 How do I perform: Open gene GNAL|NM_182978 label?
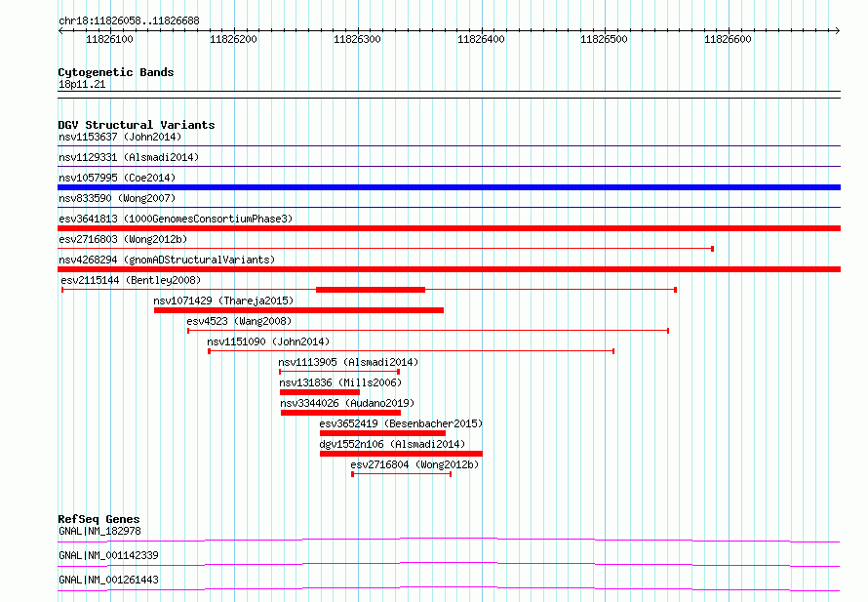(x=100, y=531)
